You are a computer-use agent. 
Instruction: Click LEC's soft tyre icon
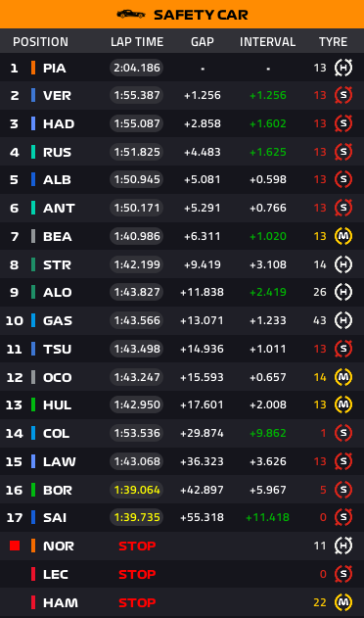(x=343, y=574)
